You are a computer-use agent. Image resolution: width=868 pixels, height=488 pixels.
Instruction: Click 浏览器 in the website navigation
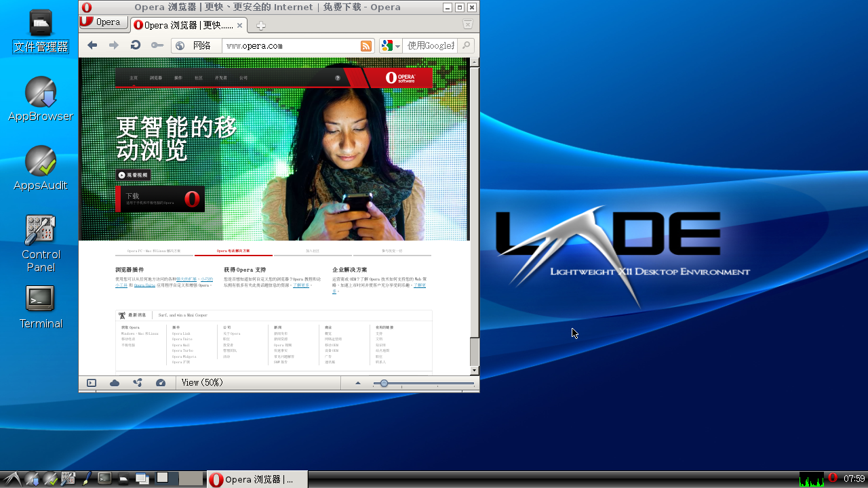pos(156,78)
